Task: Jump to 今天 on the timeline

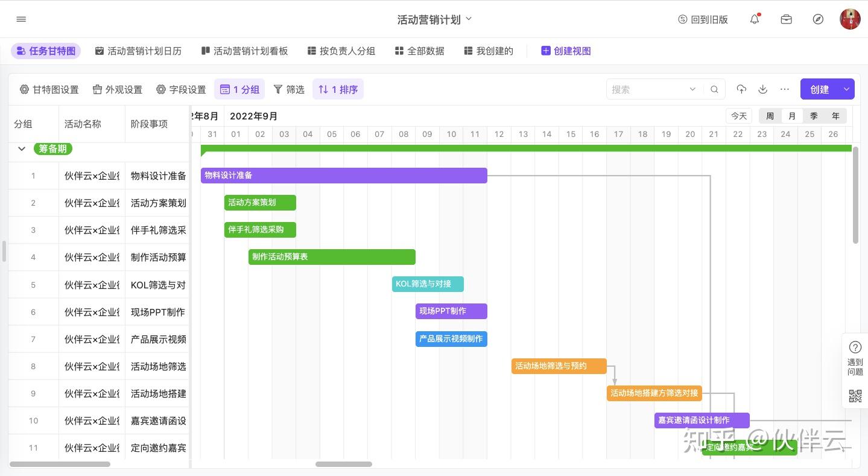Action: pyautogui.click(x=739, y=116)
